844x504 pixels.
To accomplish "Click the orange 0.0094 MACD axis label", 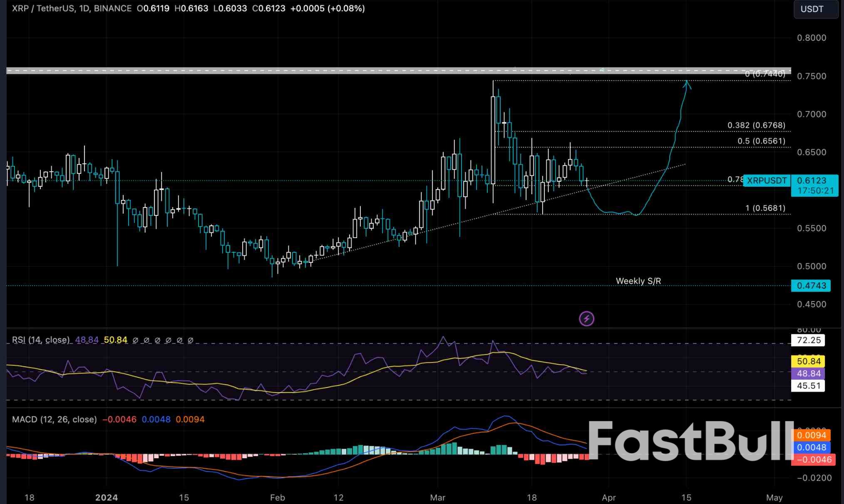I will [812, 435].
